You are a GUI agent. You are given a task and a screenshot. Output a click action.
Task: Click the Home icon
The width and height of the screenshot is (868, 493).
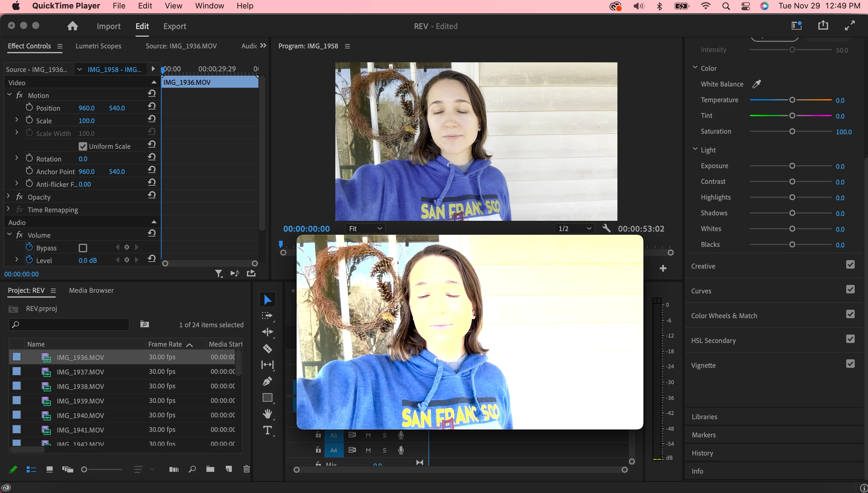73,26
